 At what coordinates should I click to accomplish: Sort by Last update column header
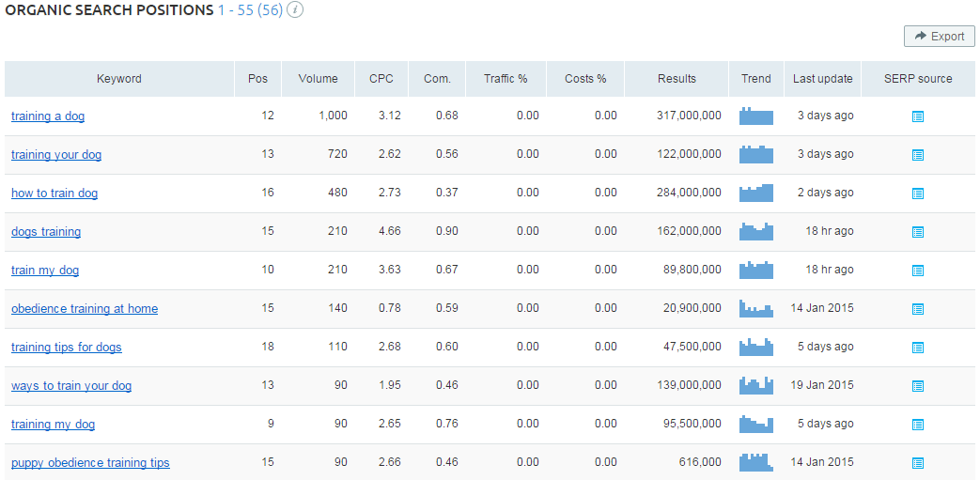pos(822,79)
